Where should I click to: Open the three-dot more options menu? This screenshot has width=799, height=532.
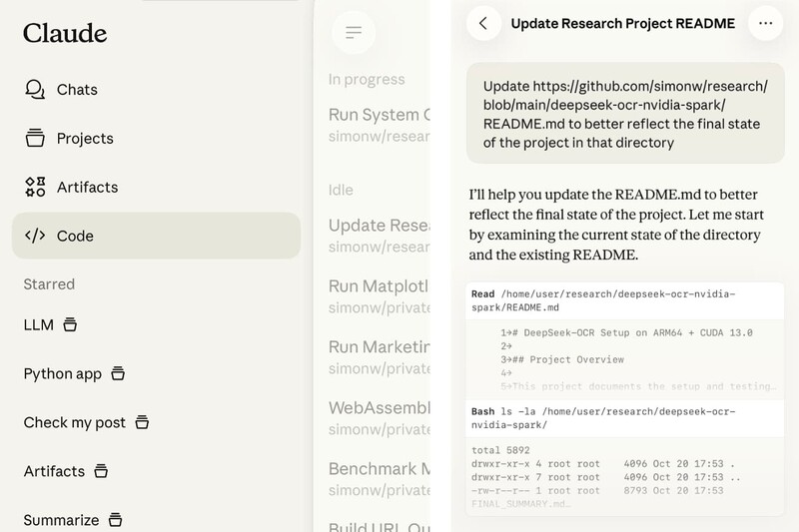[x=766, y=24]
